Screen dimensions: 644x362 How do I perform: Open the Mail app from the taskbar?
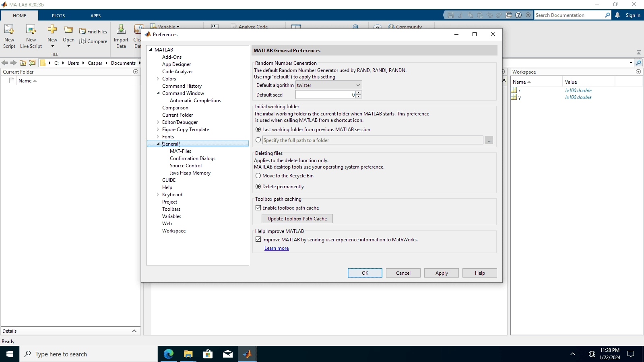pyautogui.click(x=227, y=354)
